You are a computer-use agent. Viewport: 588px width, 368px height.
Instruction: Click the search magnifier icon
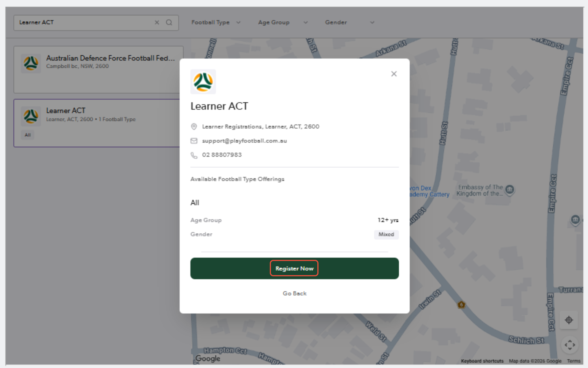(169, 22)
